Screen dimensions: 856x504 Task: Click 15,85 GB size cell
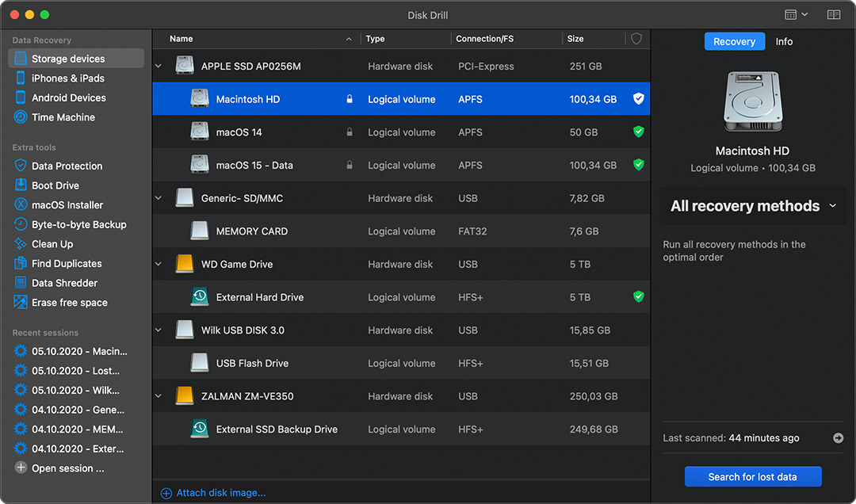(590, 330)
